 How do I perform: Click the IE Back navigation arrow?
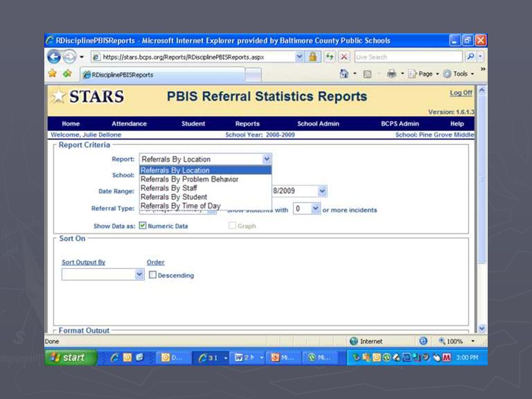point(54,57)
